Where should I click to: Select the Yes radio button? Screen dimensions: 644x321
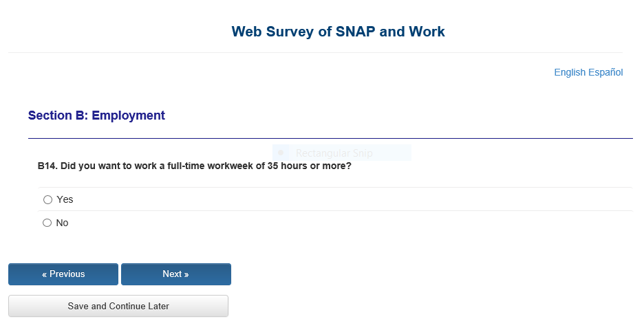click(x=47, y=199)
